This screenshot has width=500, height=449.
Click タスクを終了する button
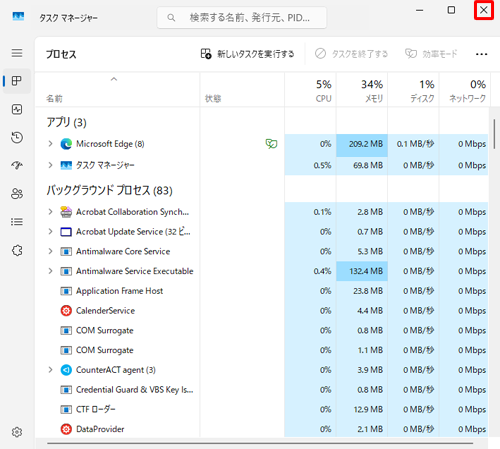pyautogui.click(x=351, y=54)
